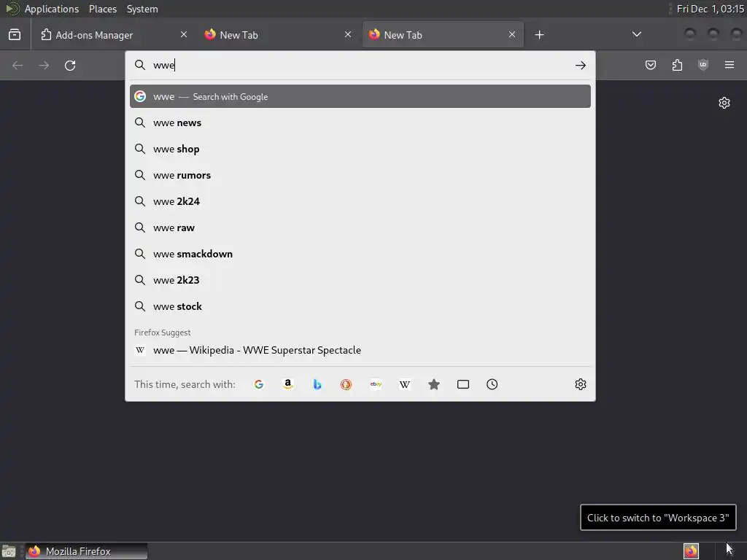Search this time with Amazon icon
Viewport: 747px width, 560px height.
point(287,384)
